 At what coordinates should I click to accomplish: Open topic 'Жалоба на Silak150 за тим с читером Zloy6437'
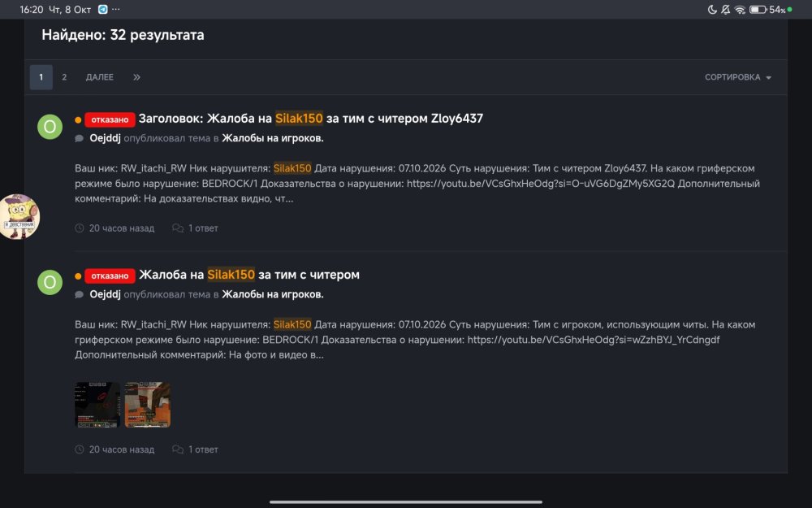point(311,119)
